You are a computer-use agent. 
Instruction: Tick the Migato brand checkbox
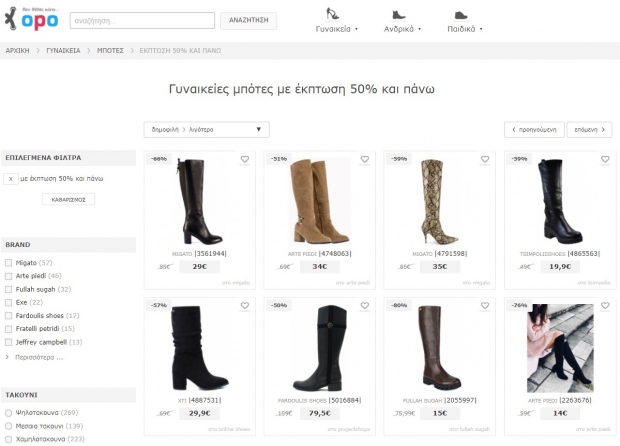[8, 263]
